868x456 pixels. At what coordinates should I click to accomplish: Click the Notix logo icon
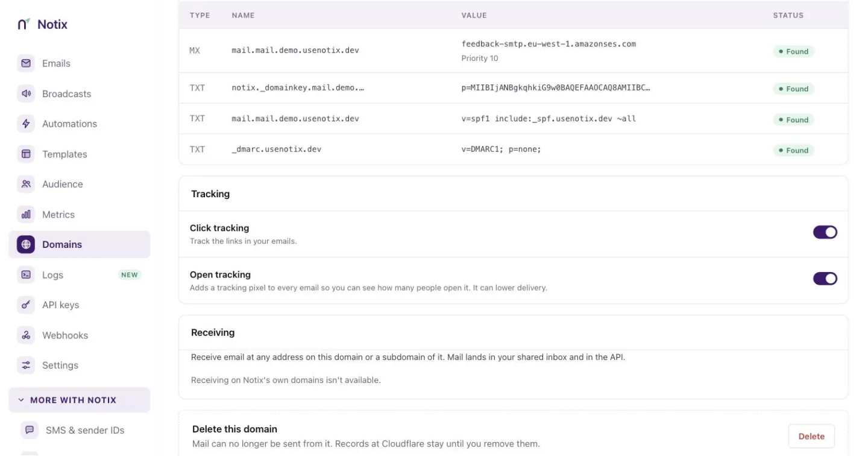[x=24, y=24]
